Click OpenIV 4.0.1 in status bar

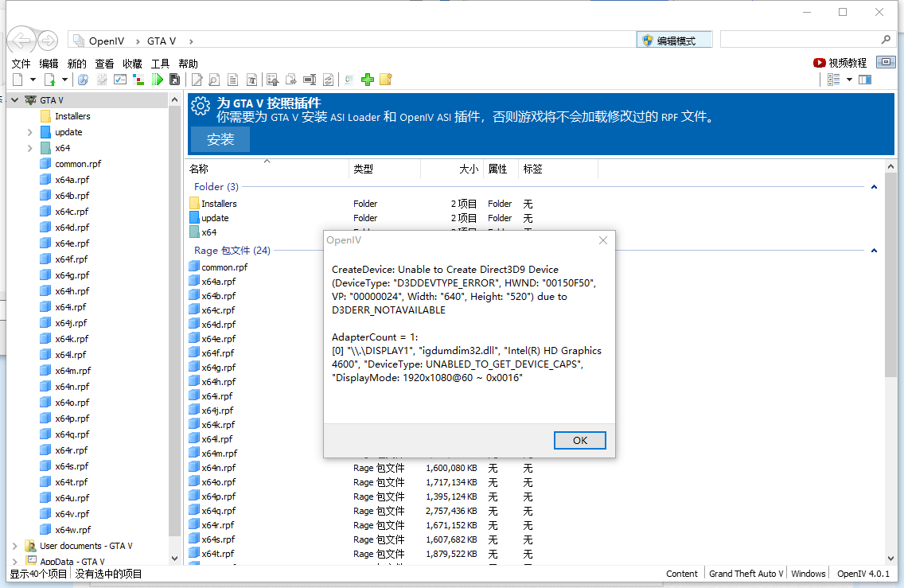pos(863,574)
